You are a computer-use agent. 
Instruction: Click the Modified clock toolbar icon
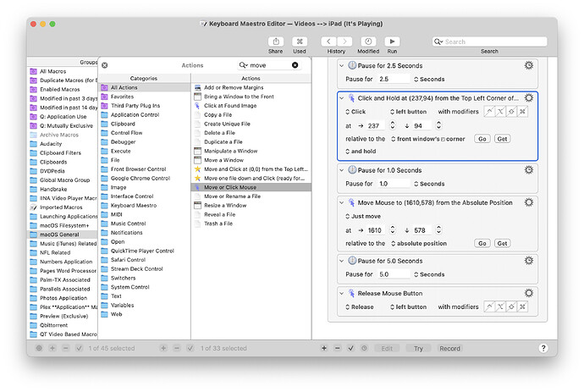pos(368,41)
